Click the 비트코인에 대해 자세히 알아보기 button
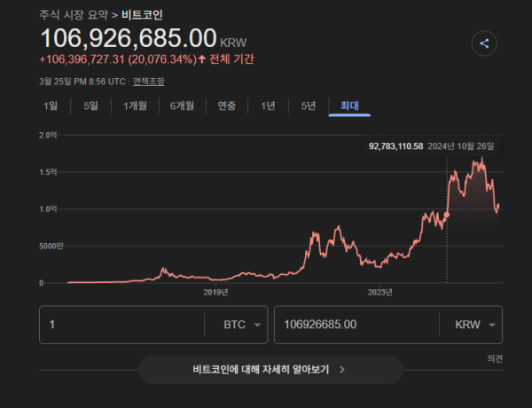The image size is (532, 408). tap(270, 369)
